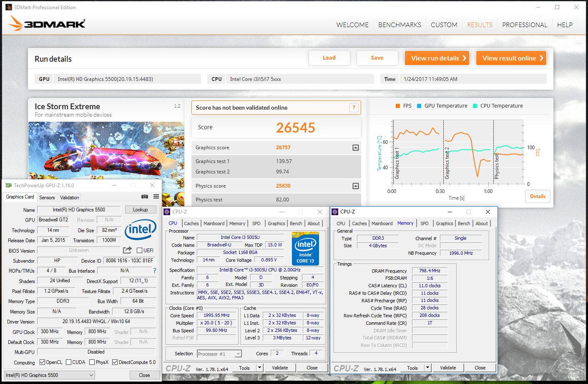The width and height of the screenshot is (588, 384).
Task: Toggle the PhysX checkbox in GPU-Z
Action: [92, 362]
